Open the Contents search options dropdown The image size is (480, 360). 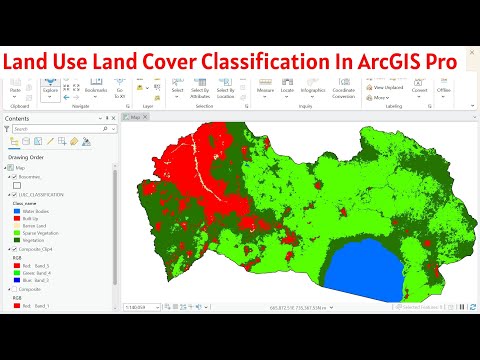(113, 129)
